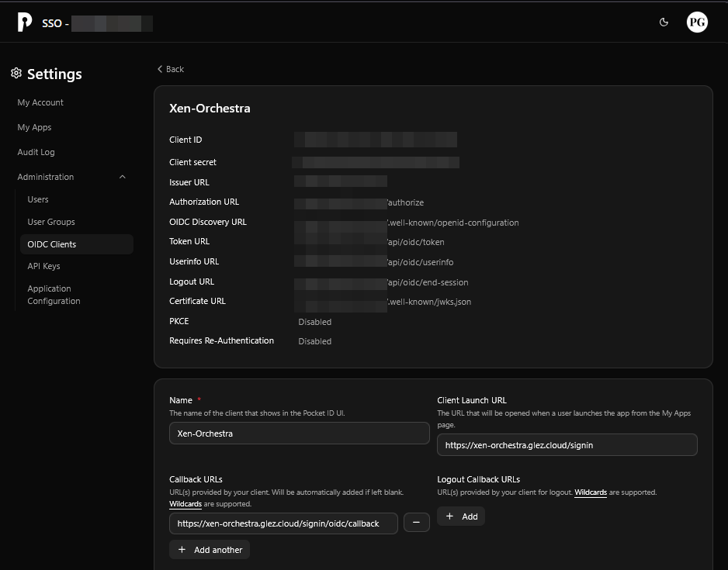Select OIDC Clients in sidebar

click(77, 244)
